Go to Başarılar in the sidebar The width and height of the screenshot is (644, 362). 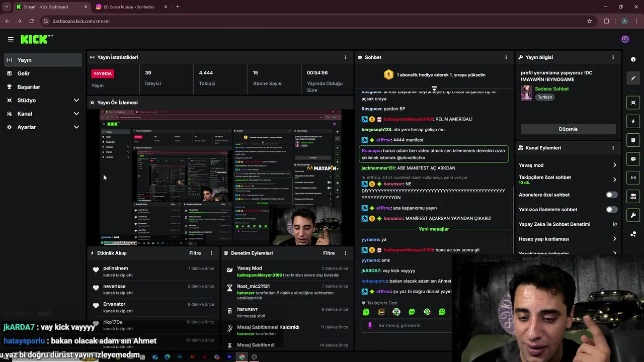43,86
